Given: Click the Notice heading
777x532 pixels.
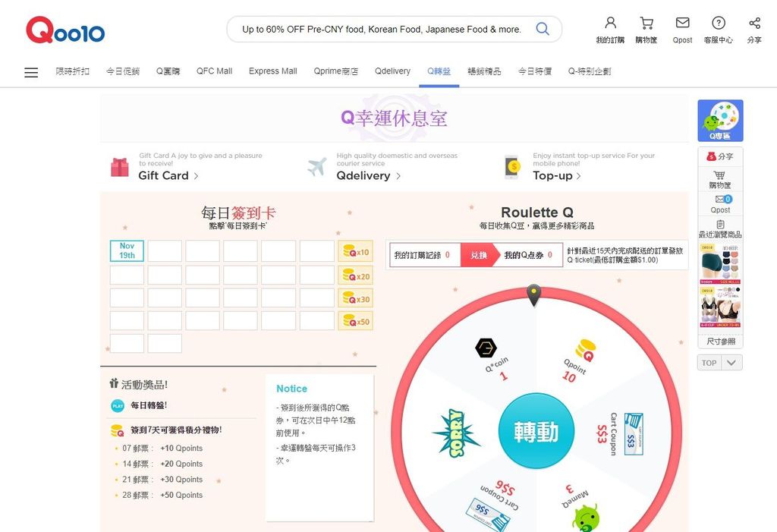Looking at the screenshot, I should 291,389.
